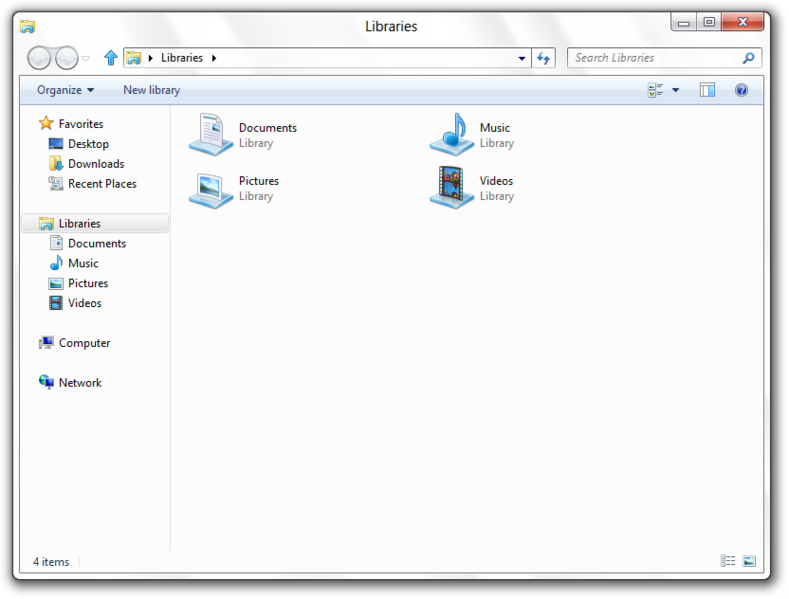Screen dimensions: 789x599
Task: Open recent locations dropdown beside navigation arrows
Action: point(86,59)
